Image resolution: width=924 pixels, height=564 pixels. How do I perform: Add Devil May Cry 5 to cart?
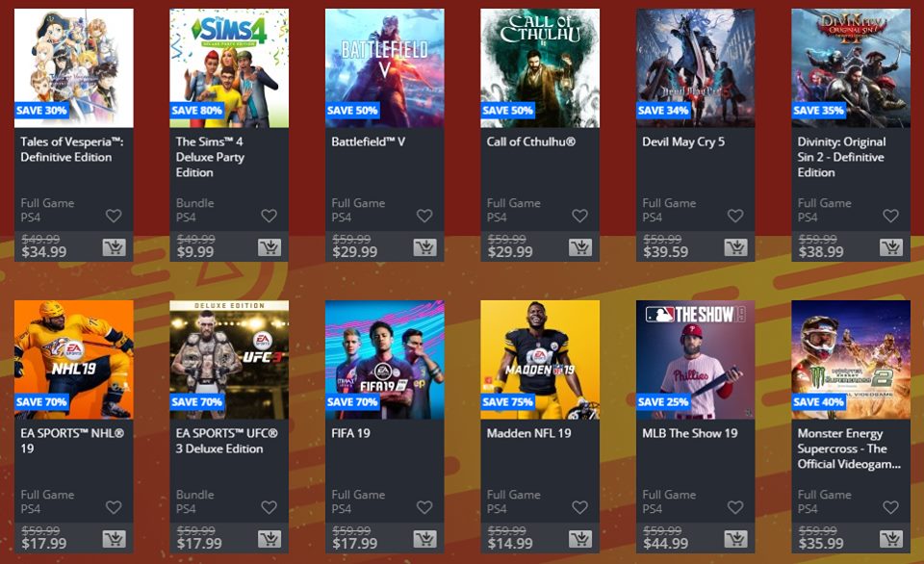(x=735, y=247)
